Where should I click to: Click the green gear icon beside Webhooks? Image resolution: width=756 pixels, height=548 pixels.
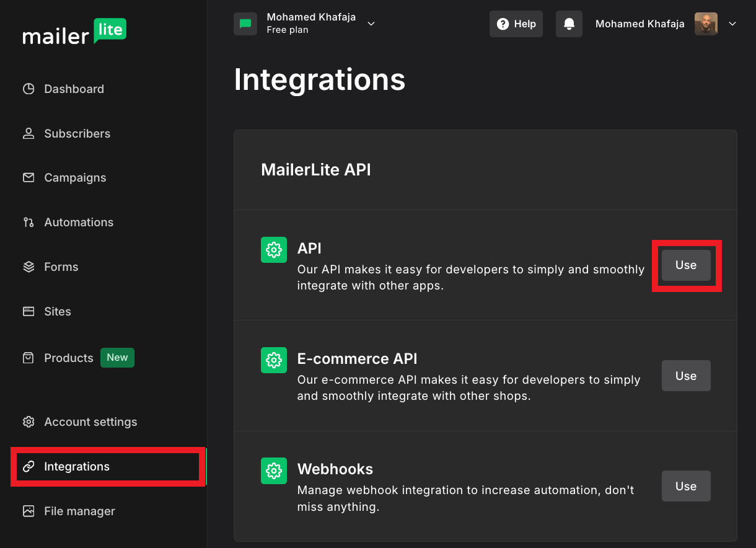[274, 471]
